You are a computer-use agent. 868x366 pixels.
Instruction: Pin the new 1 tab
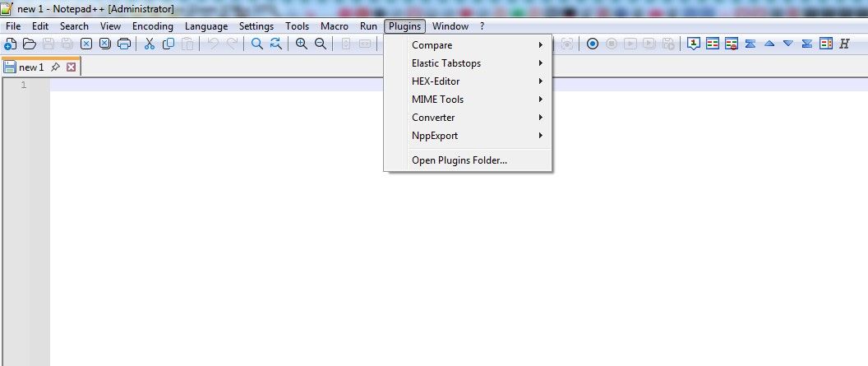(55, 67)
